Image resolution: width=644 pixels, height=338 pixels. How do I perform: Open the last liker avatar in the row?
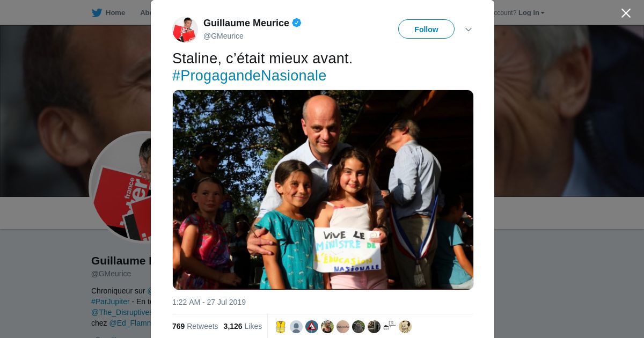[x=405, y=327]
